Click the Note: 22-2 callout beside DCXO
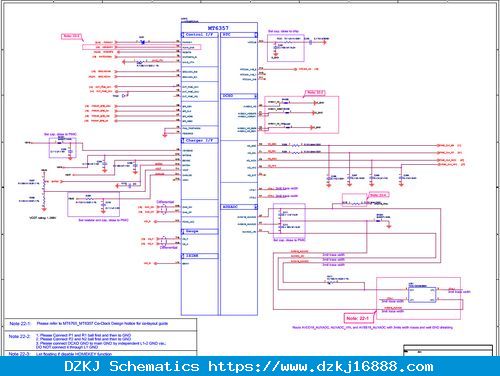The image size is (500, 376). pyautogui.click(x=315, y=93)
